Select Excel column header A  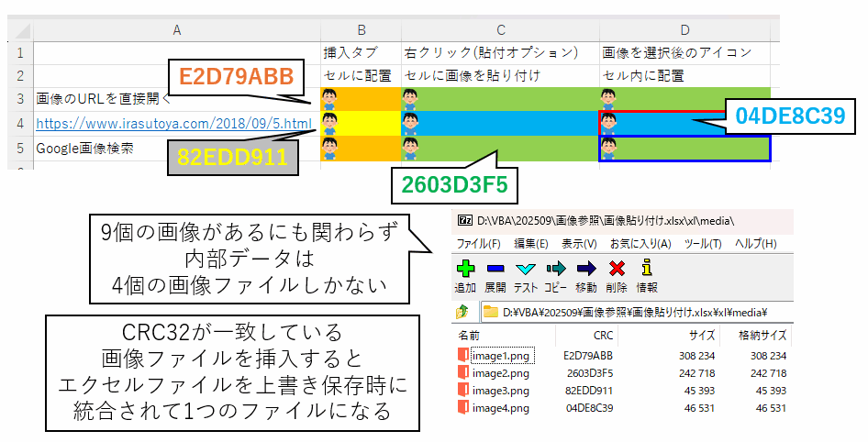pyautogui.click(x=176, y=30)
